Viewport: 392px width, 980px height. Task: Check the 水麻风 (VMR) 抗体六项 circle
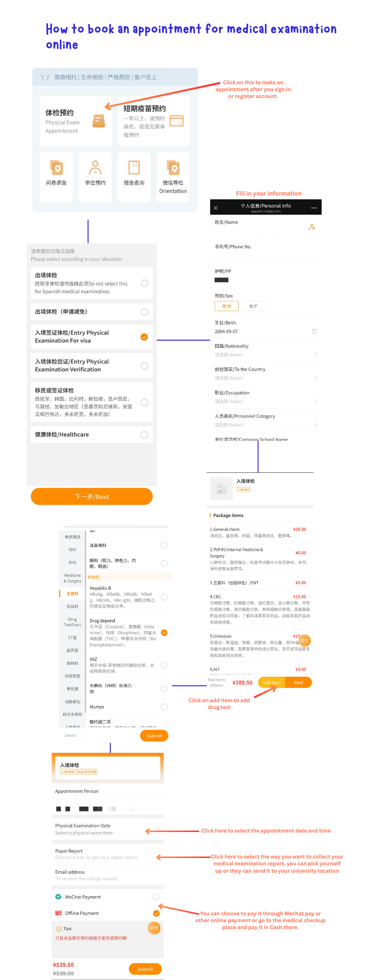pos(164,688)
